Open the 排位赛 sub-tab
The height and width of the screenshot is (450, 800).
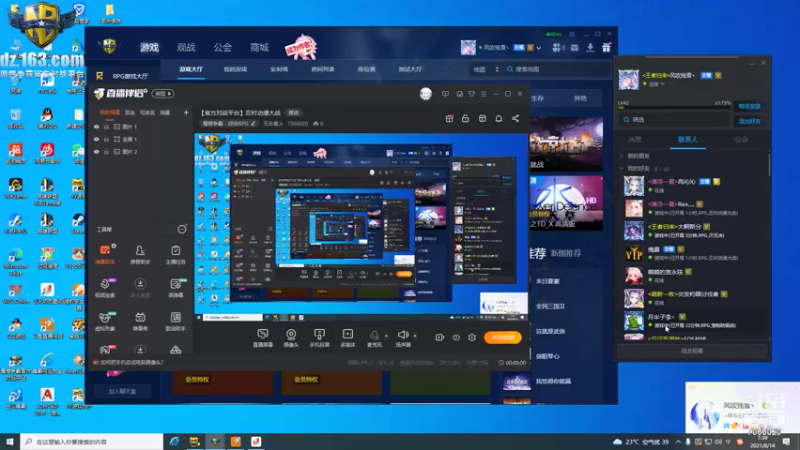[x=367, y=69]
